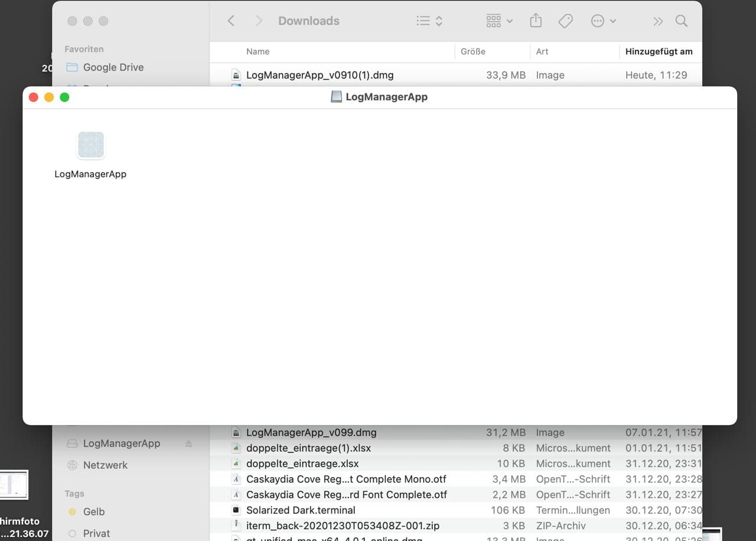This screenshot has height=541, width=756.
Task: Select the Gelb tag in sidebar
Action: pyautogui.click(x=93, y=511)
